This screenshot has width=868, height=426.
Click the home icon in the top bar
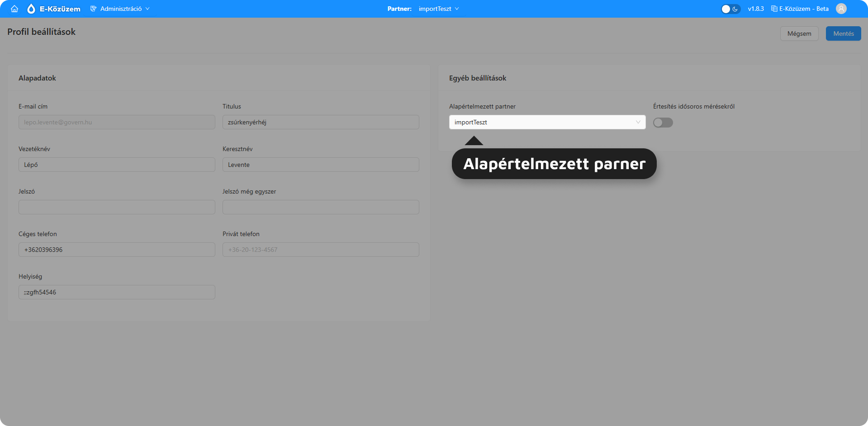pos(14,9)
